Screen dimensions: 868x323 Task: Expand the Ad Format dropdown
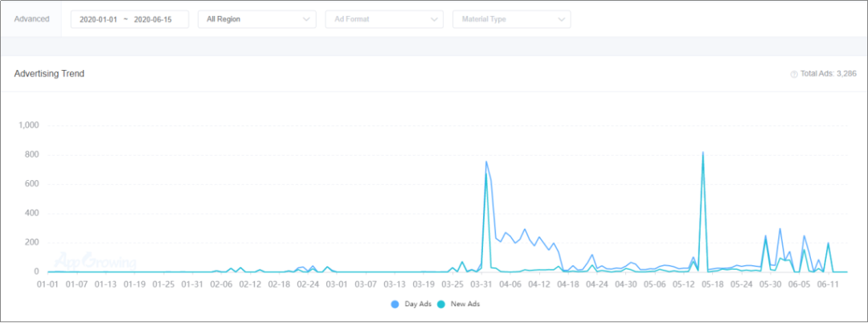[x=383, y=19]
